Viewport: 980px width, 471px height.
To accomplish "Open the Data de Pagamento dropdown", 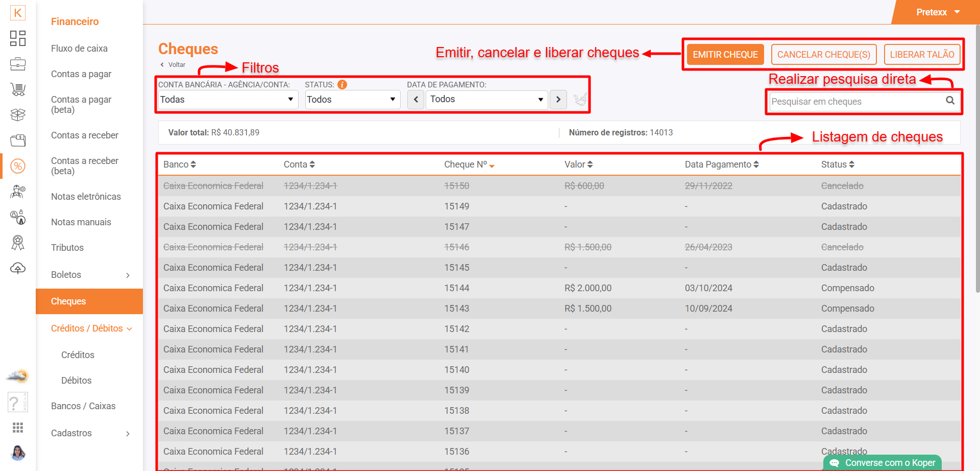I will tap(486, 100).
